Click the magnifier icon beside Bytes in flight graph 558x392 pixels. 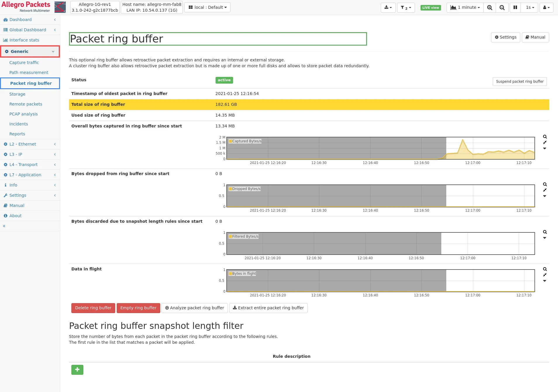pos(545,269)
